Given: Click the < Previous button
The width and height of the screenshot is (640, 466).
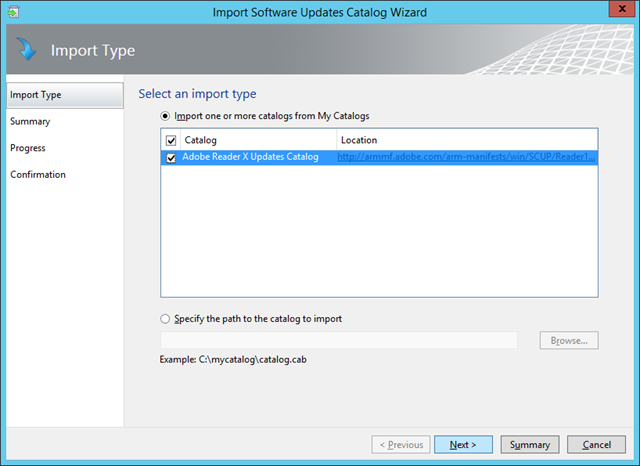Looking at the screenshot, I should point(401,444).
